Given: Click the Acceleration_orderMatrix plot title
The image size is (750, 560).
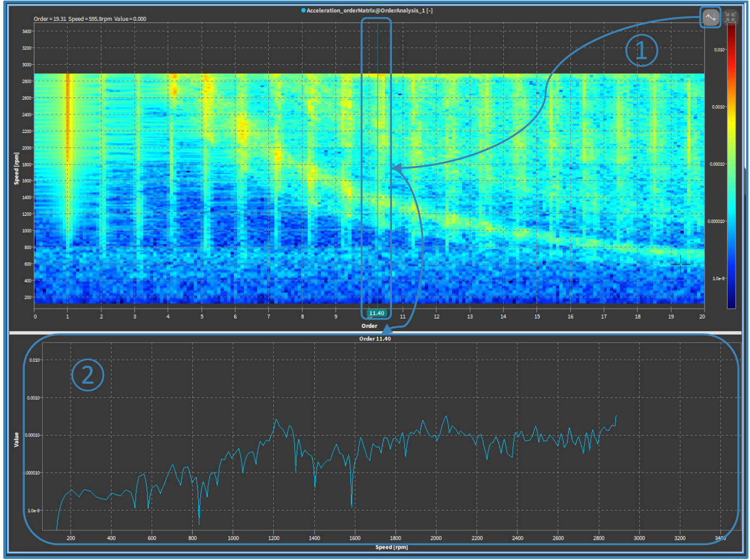Looking at the screenshot, I should [369, 10].
